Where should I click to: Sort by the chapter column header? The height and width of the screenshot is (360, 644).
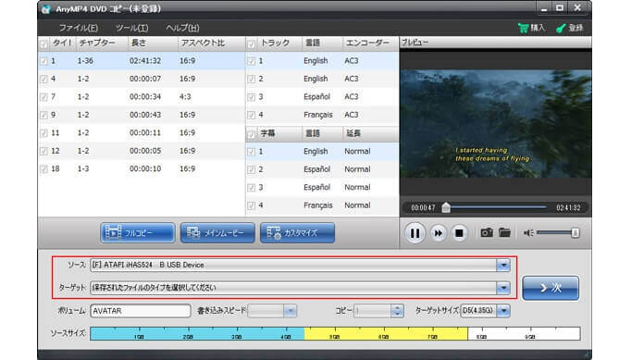click(101, 43)
